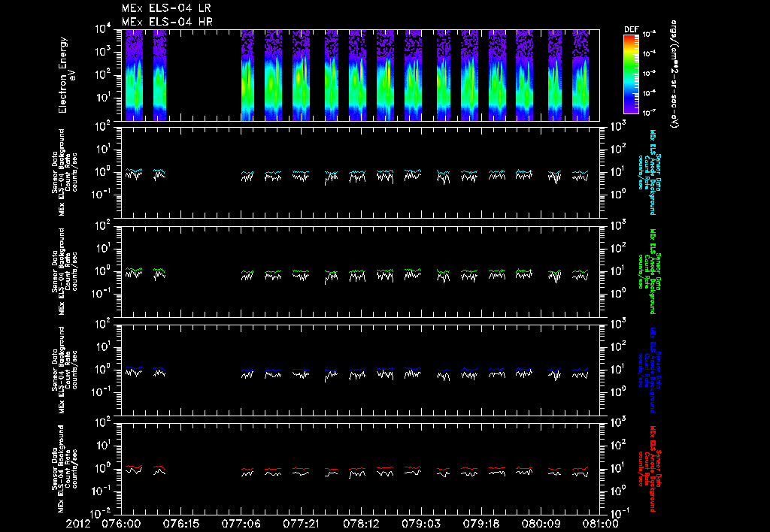Click the red Anode Background Count Rate label
The image size is (770, 532).
(649, 469)
